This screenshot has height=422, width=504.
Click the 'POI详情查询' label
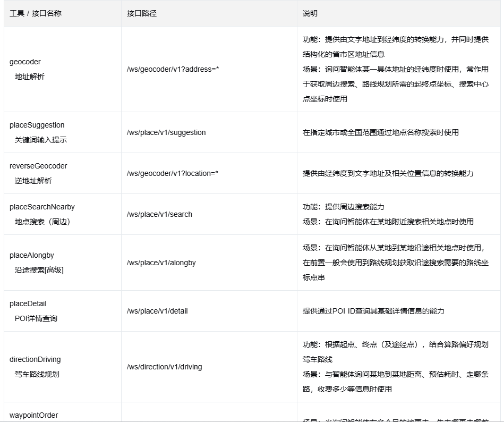coord(36,318)
